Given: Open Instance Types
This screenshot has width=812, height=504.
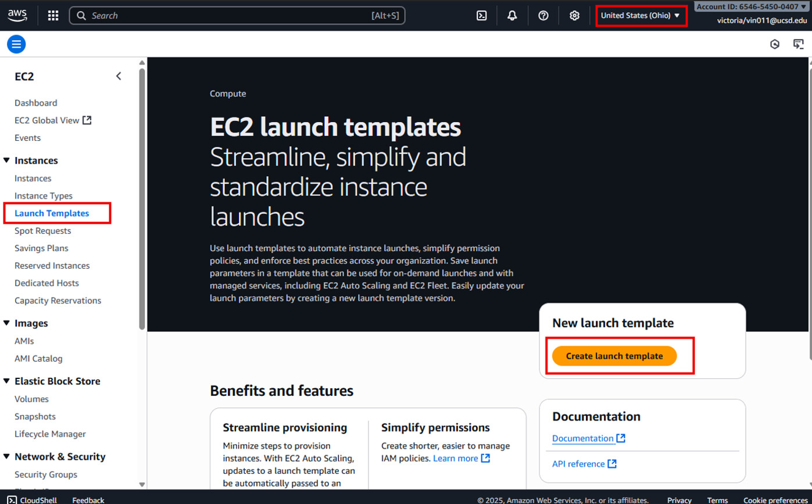Looking at the screenshot, I should tap(44, 196).
